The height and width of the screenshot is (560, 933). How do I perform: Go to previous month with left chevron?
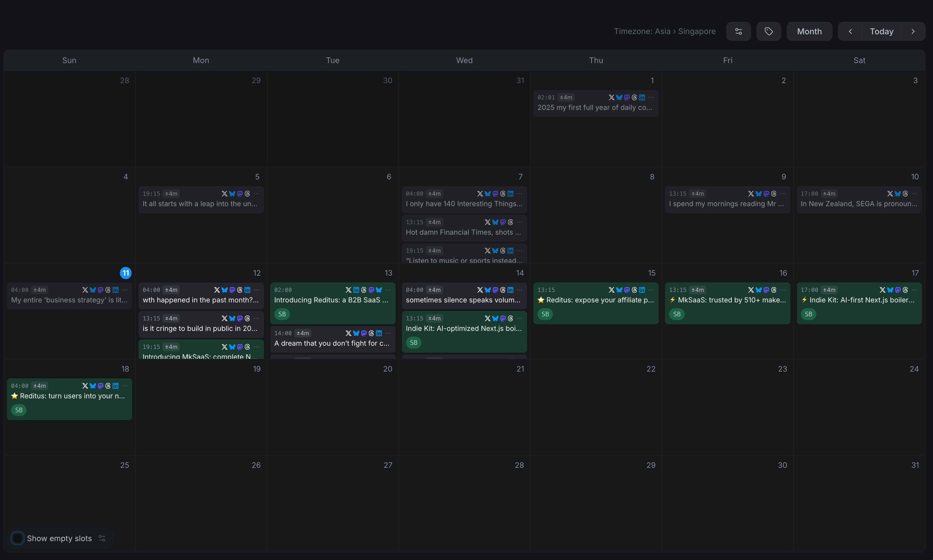(x=850, y=31)
